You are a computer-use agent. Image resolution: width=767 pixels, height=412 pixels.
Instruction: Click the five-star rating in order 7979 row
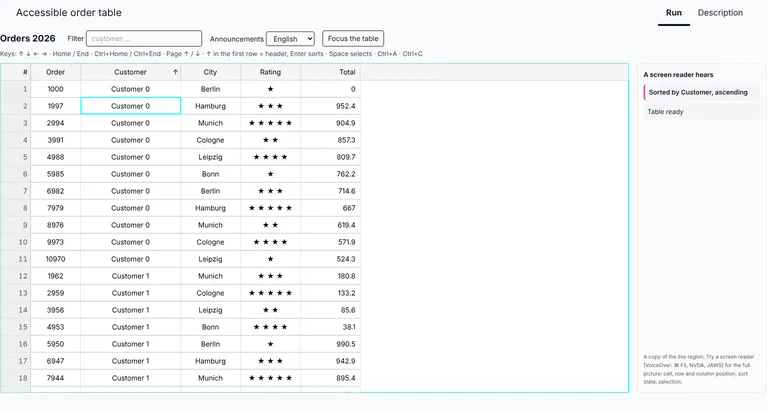coord(270,208)
